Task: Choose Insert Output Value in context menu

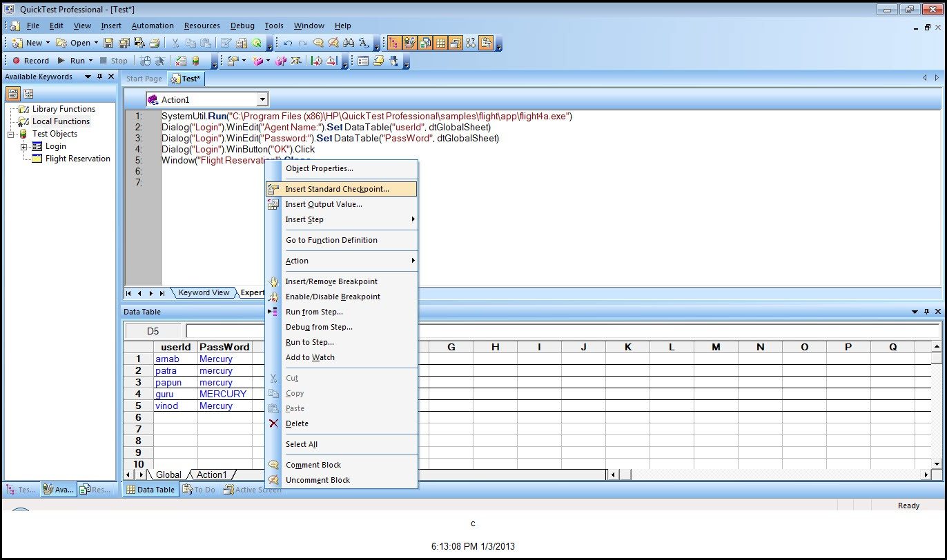Action: [342, 204]
